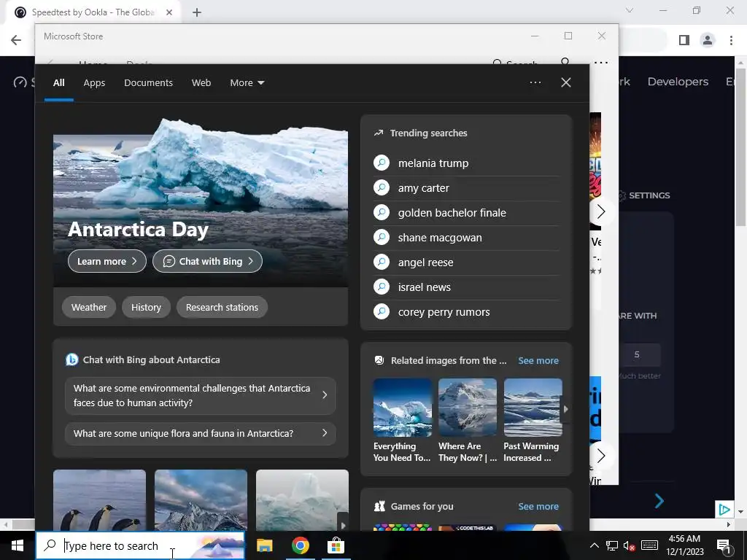Open See more for Related images
Image resolution: width=747 pixels, height=560 pixels.
coord(538,360)
